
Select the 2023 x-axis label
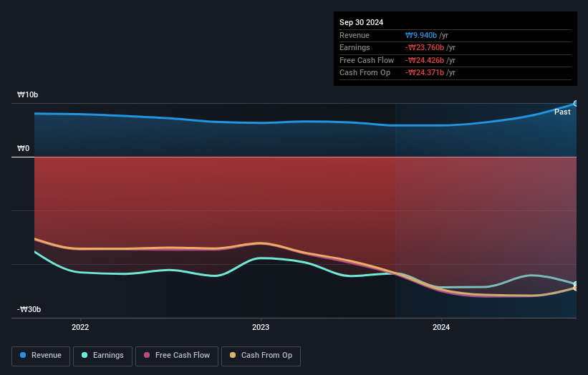(x=261, y=327)
